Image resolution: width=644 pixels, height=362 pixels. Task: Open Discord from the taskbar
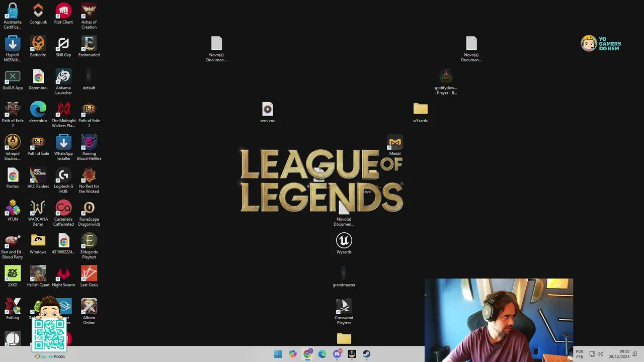[x=337, y=354]
